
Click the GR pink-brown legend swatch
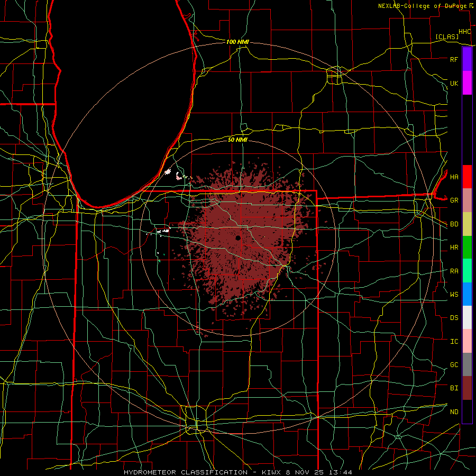pyautogui.click(x=467, y=200)
